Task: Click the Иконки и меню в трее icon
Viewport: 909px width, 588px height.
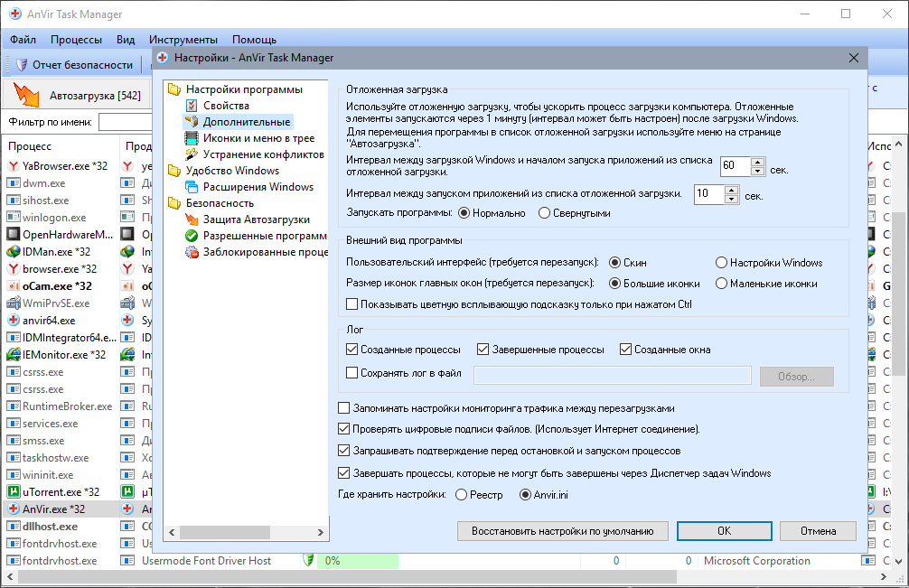Action: (192, 138)
